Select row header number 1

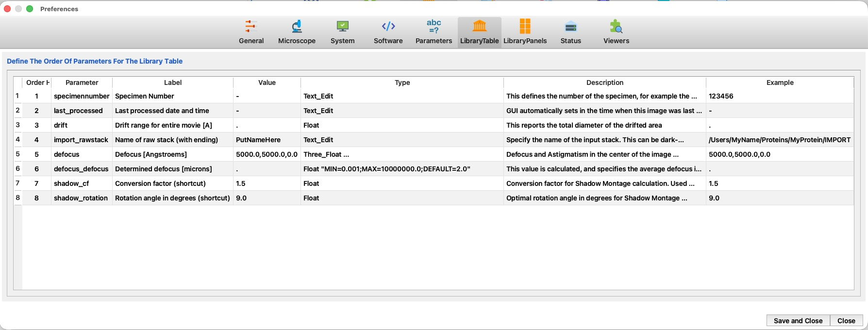click(x=17, y=96)
